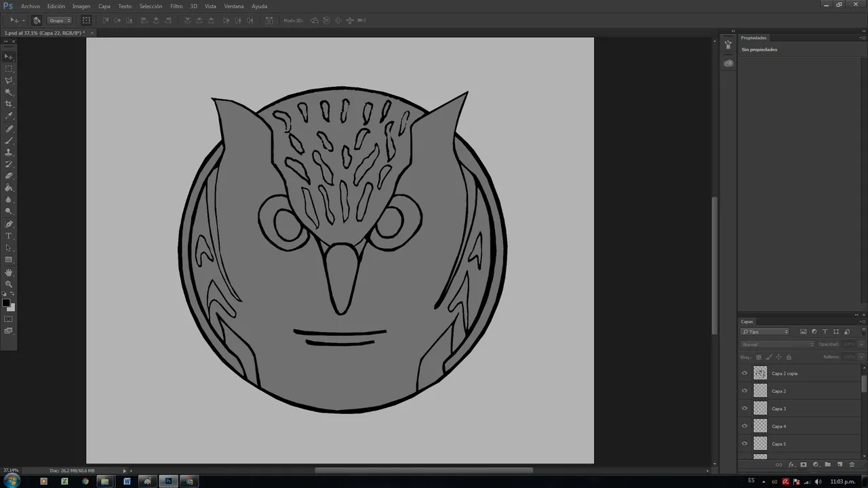Click the link layers icon
The image size is (868, 488).
[x=779, y=465]
